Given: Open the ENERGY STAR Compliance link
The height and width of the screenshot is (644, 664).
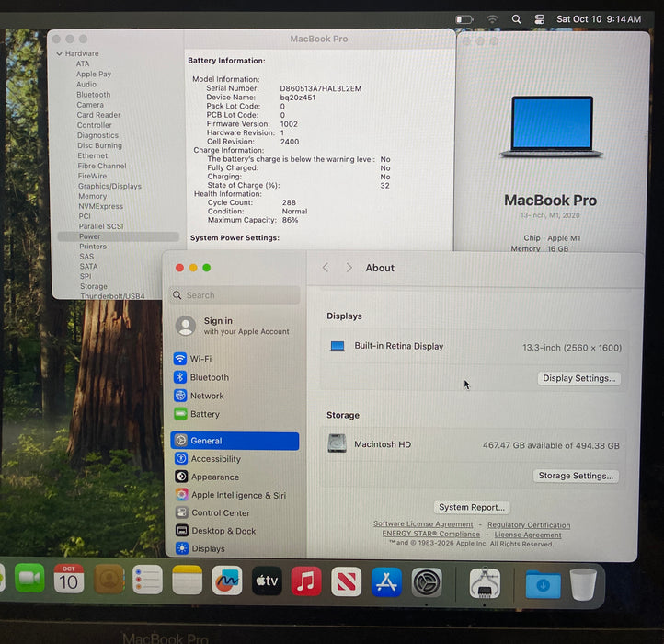Looking at the screenshot, I should click(x=431, y=534).
